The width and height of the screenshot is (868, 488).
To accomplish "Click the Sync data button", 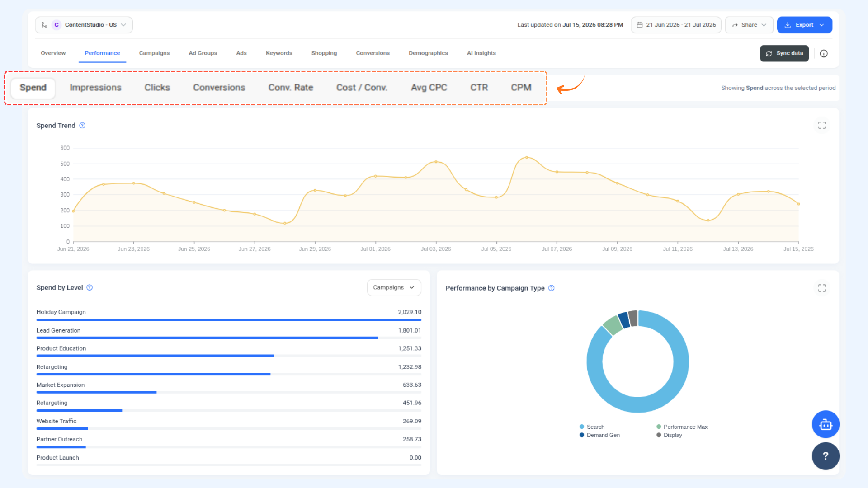I will coord(784,53).
